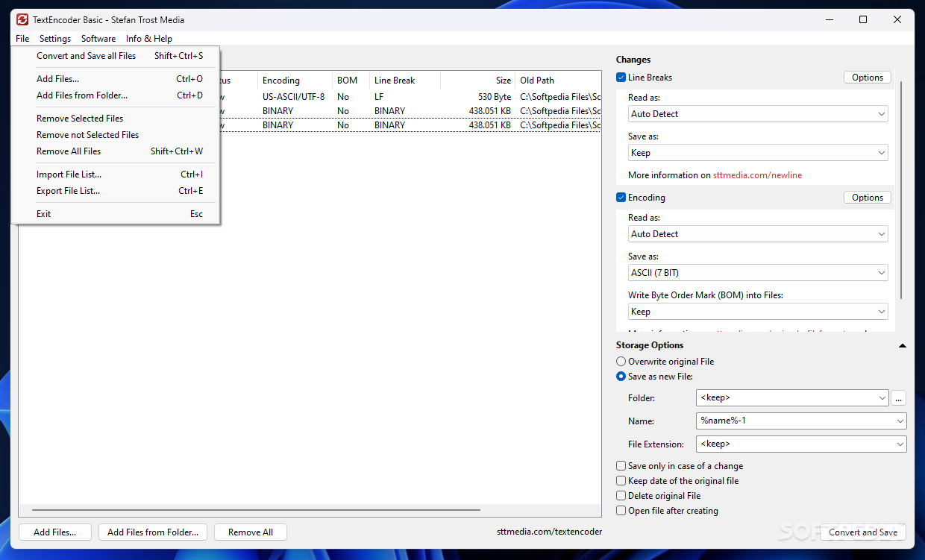Screen dimensions: 925x560
Task: Open the Software menu
Action: click(x=98, y=39)
